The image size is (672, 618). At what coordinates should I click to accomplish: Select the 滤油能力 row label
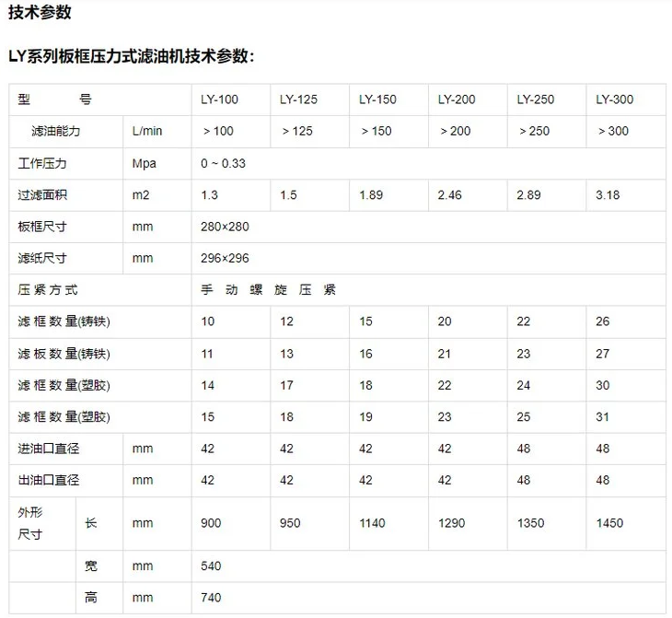point(56,131)
